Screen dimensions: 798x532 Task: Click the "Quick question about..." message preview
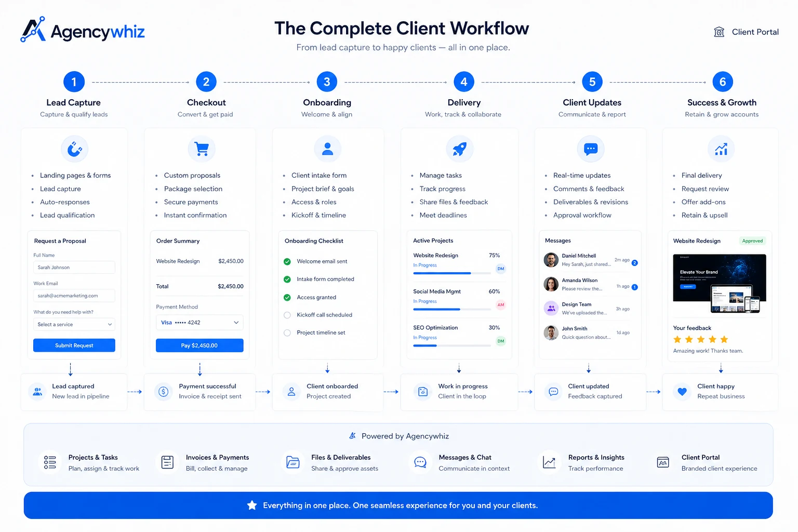point(586,337)
